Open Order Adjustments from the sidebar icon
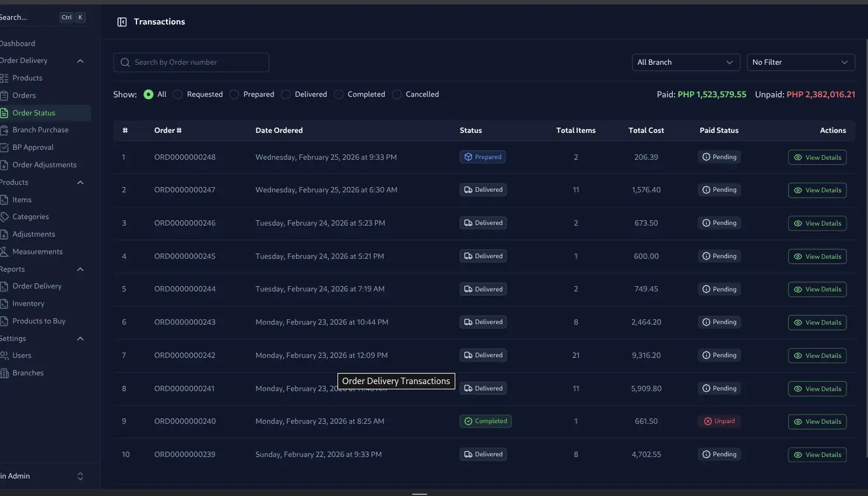The image size is (868, 496). pyautogui.click(x=5, y=164)
